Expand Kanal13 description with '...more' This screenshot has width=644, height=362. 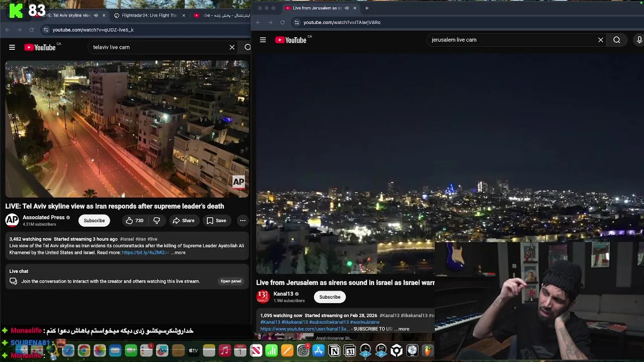pyautogui.click(x=402, y=329)
